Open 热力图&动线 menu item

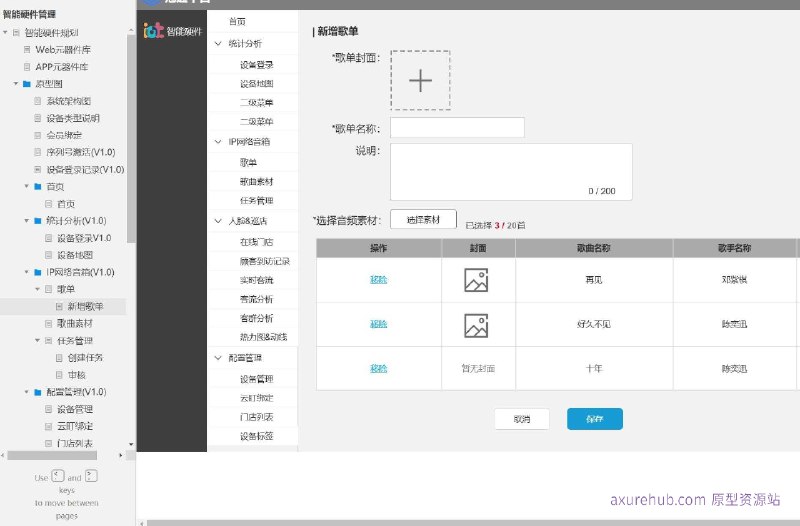pos(263,337)
